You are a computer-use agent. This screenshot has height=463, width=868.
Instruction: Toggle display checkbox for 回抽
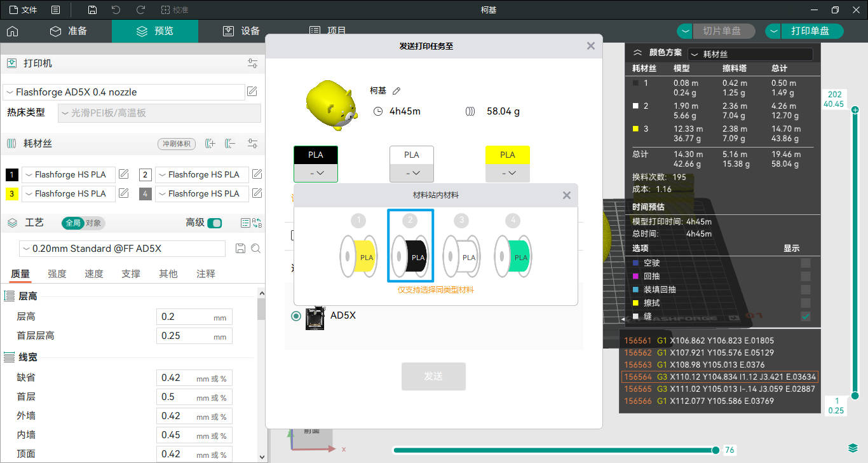806,276
